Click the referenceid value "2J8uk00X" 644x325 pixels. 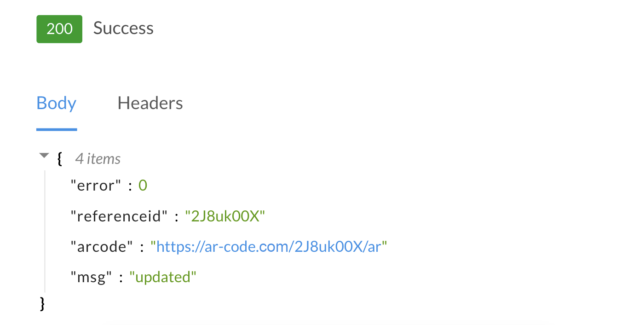[x=225, y=216]
